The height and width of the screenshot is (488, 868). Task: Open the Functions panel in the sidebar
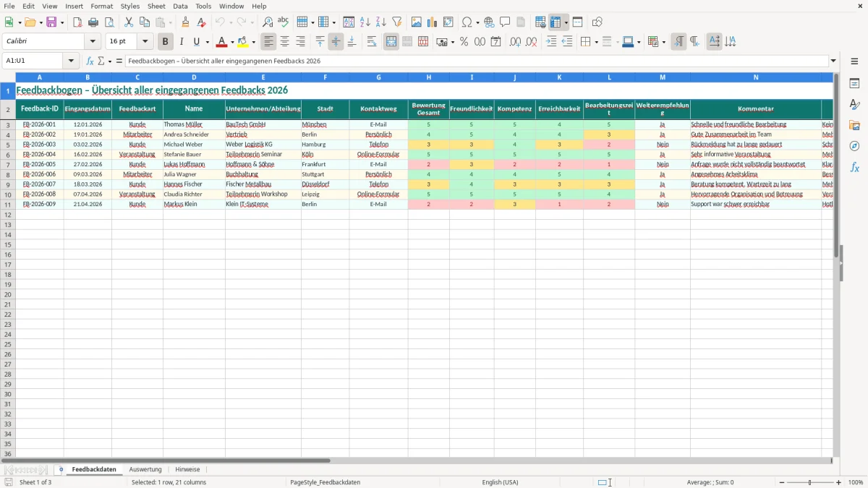coord(854,168)
